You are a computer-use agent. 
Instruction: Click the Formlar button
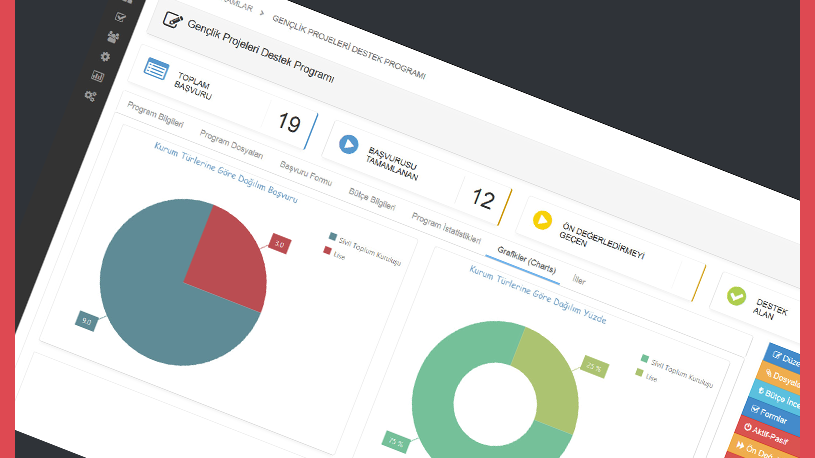click(772, 415)
